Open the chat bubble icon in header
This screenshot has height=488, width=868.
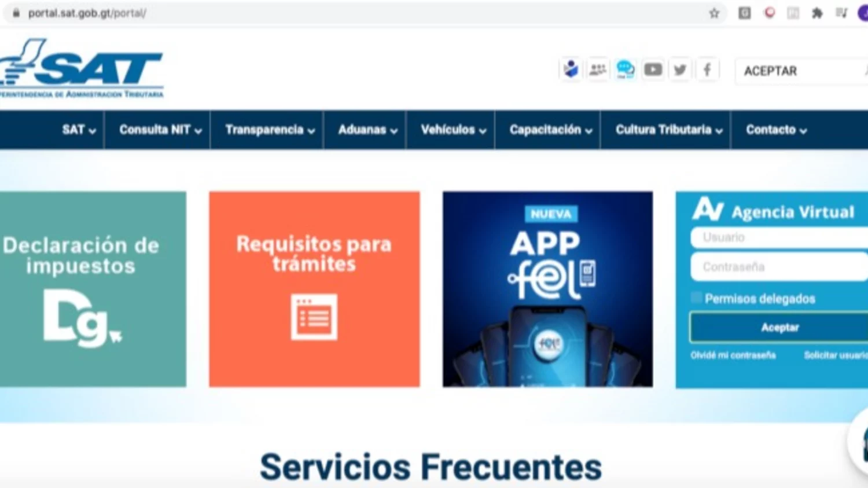tap(625, 70)
